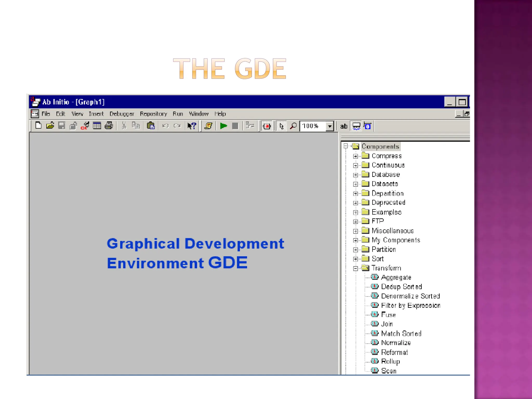Expand the Sort folder
The width and height of the screenshot is (532, 399).
tap(355, 259)
